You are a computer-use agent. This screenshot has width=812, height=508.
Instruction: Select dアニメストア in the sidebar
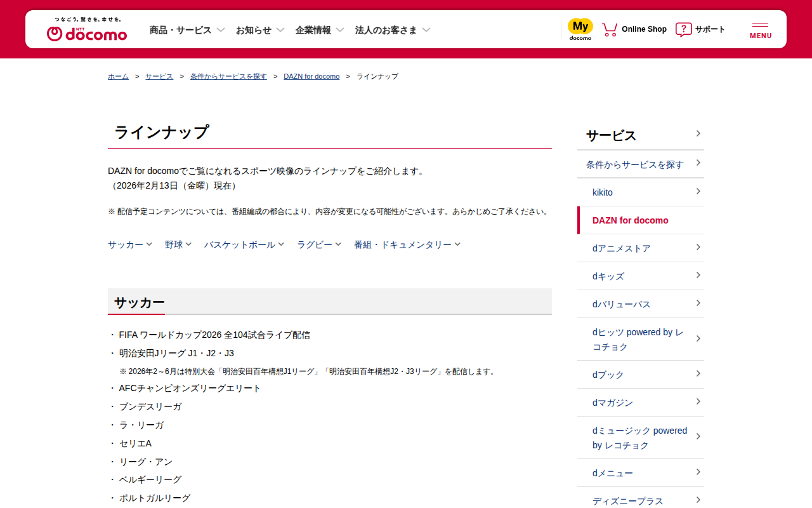pyautogui.click(x=641, y=248)
